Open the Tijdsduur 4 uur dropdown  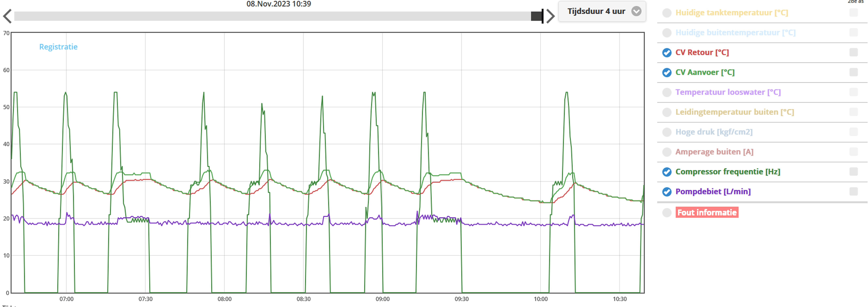pos(602,11)
